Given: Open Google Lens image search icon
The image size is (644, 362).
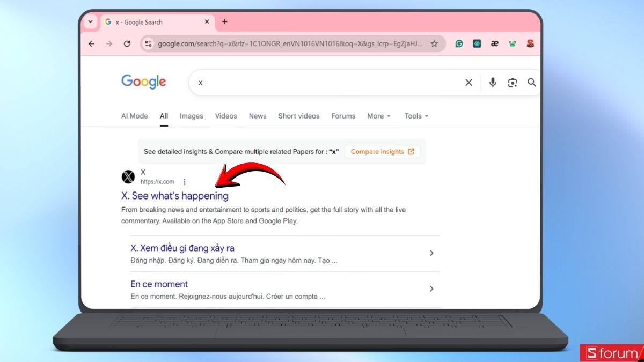Looking at the screenshot, I should pos(512,83).
